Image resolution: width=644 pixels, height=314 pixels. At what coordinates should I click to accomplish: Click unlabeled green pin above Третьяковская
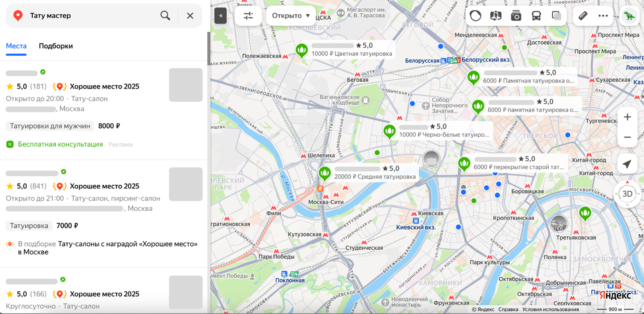point(585,214)
